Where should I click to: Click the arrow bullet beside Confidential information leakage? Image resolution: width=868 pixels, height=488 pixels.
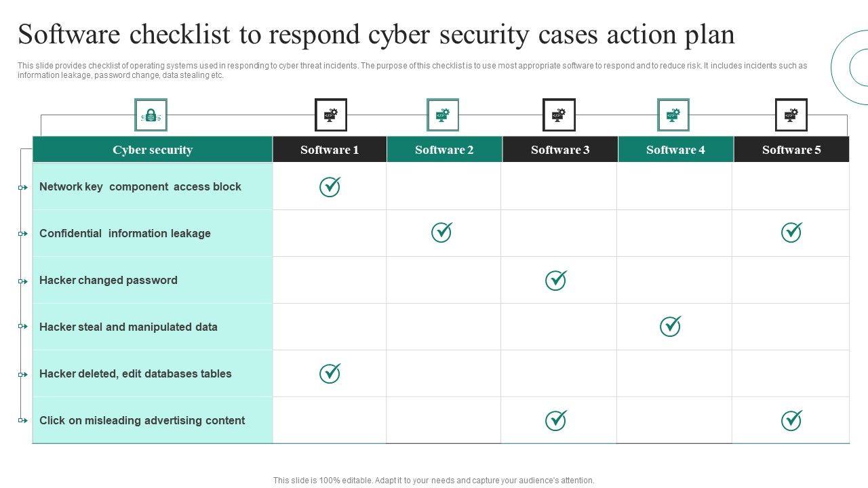tap(23, 234)
